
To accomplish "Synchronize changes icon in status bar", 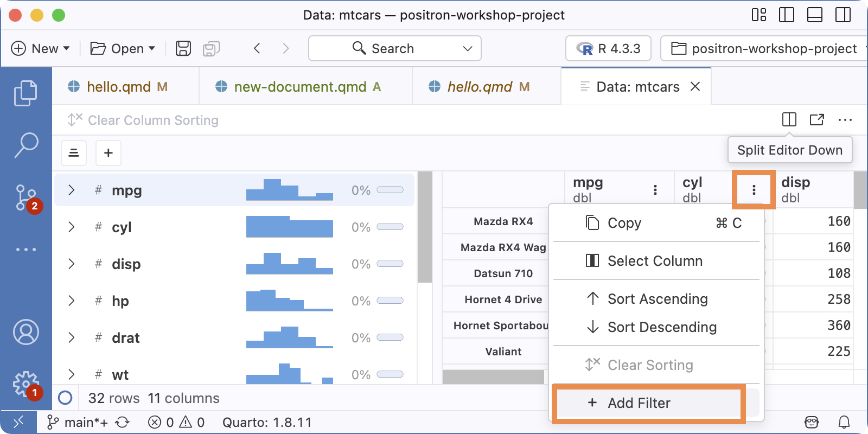I will [x=123, y=422].
